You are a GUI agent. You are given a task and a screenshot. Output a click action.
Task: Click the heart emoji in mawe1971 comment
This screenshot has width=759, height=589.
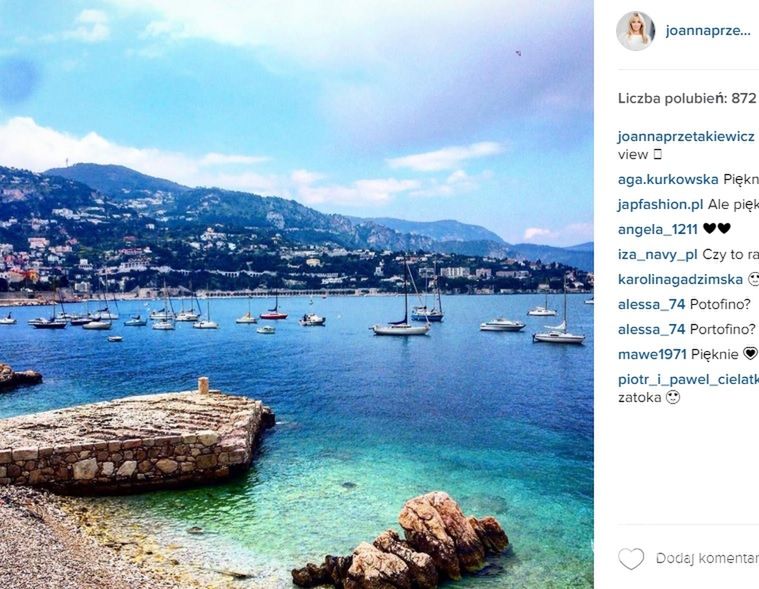[x=750, y=354]
